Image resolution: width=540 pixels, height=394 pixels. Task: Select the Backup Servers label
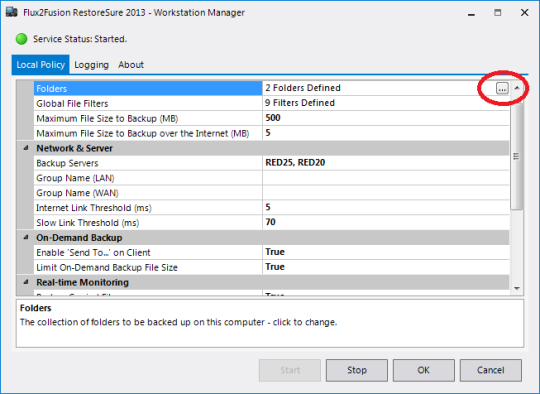coord(67,163)
